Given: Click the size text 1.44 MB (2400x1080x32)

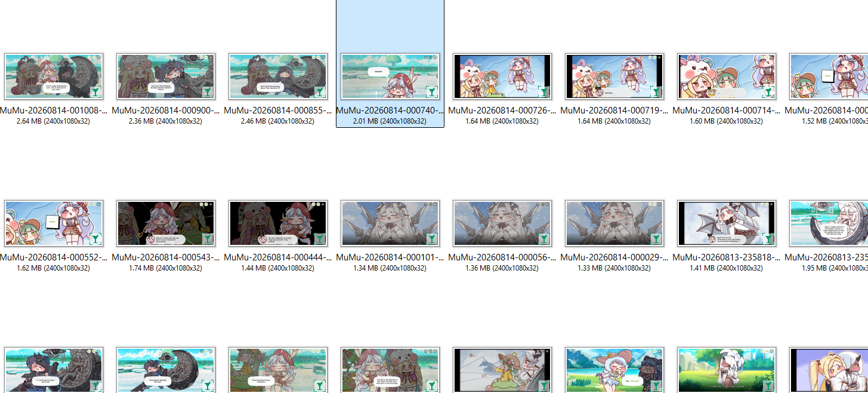Looking at the screenshot, I should (x=278, y=268).
